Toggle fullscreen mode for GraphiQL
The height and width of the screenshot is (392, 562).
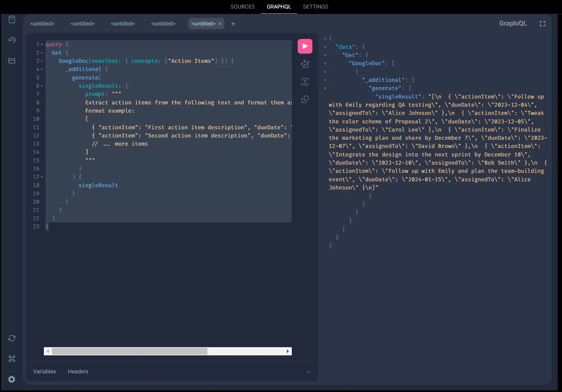coord(542,23)
